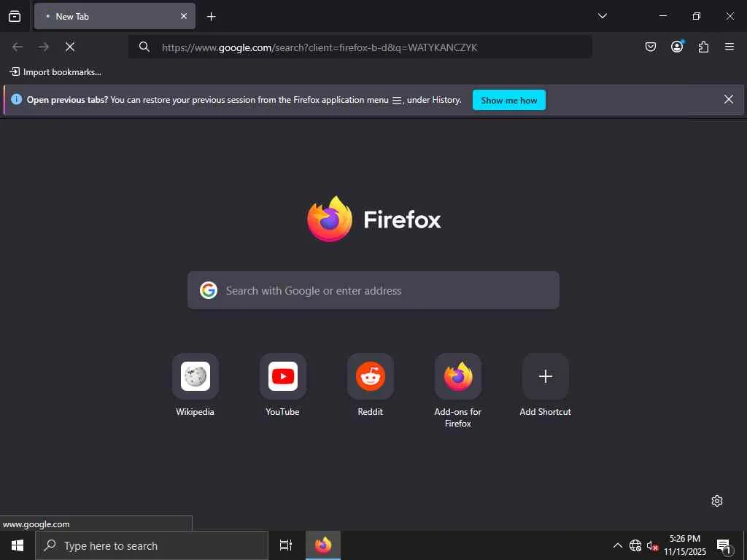Open Task View on the taskbar
Image resolution: width=747 pixels, height=560 pixels.
(285, 545)
